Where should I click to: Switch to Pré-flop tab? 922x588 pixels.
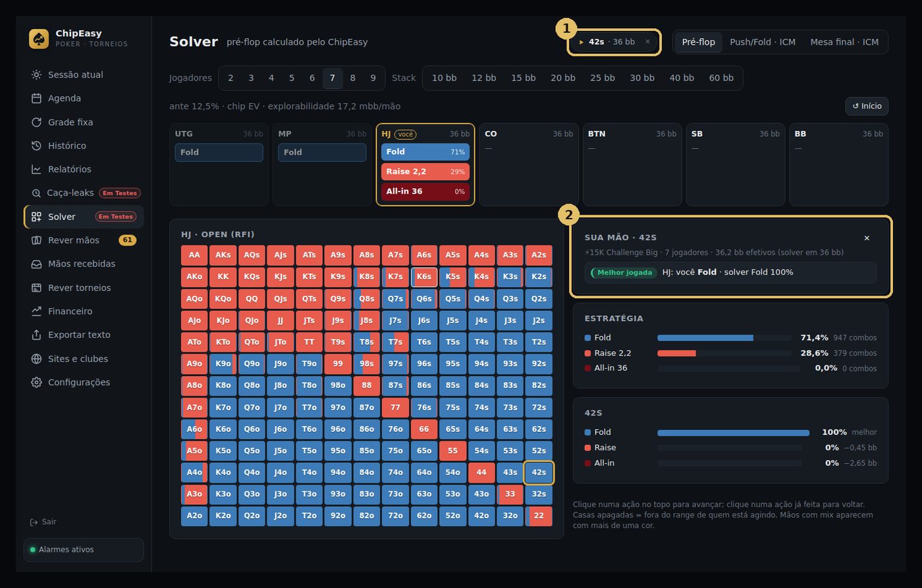click(699, 42)
